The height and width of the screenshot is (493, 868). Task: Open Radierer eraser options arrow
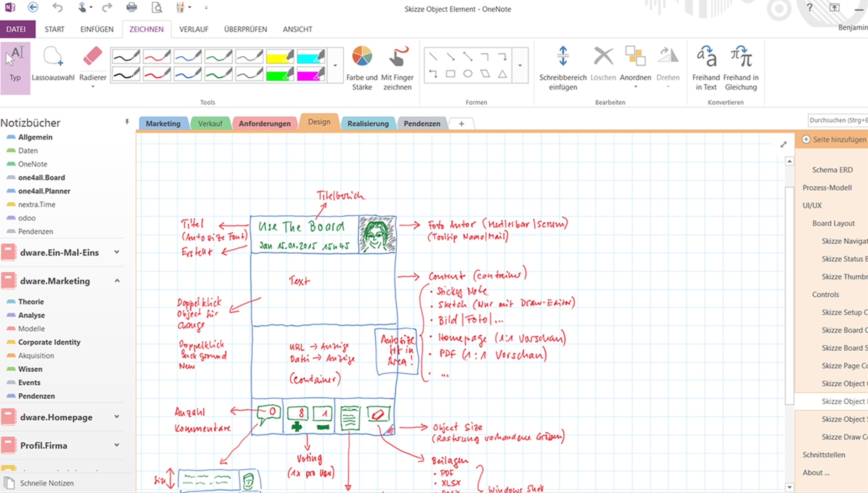pos(93,86)
